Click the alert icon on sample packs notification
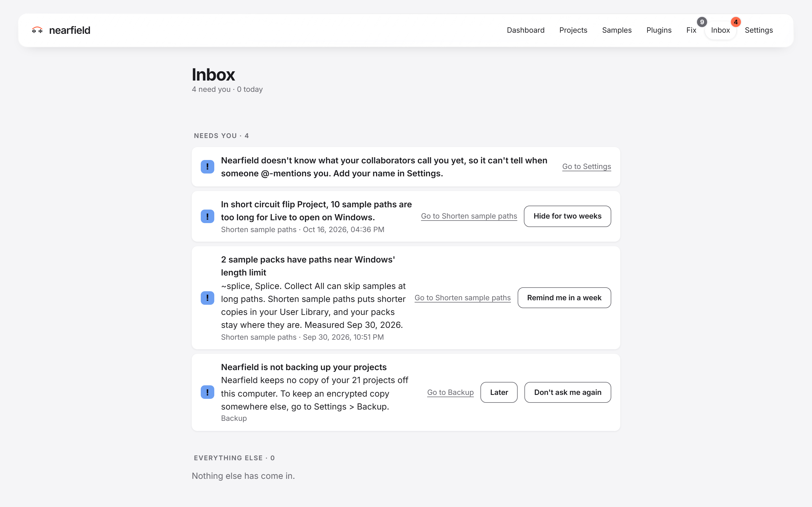This screenshot has height=507, width=812. (207, 298)
